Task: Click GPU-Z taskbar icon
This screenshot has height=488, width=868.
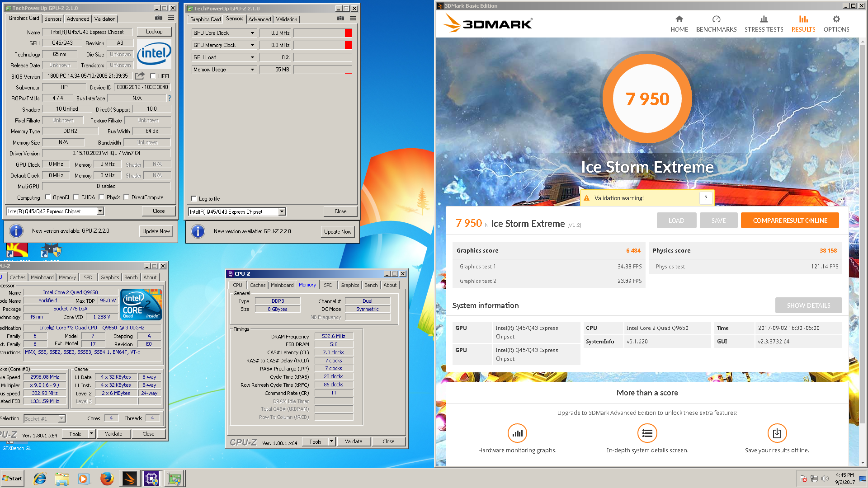Action: click(x=174, y=479)
